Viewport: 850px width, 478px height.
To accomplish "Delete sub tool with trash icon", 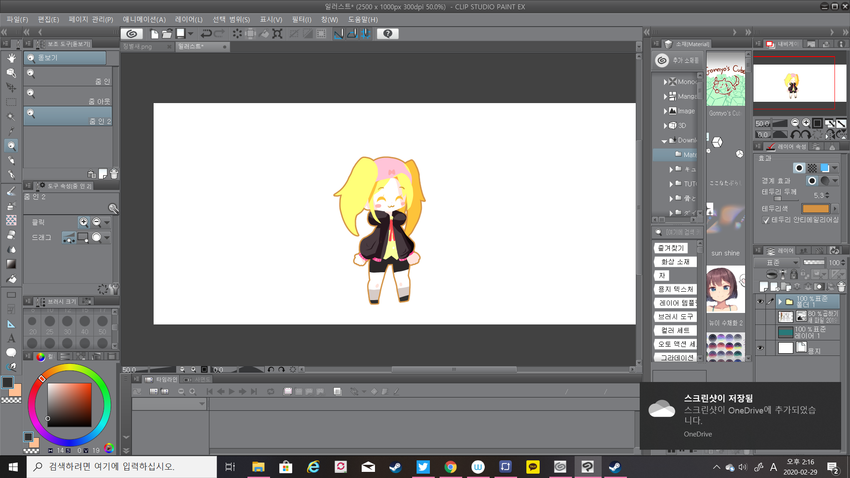I will (114, 174).
